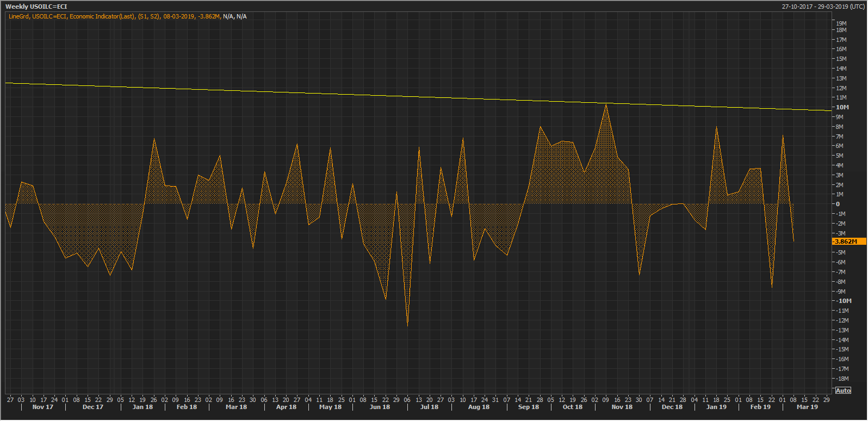
Task: Click the Mar 19 month label
Action: [x=807, y=407]
